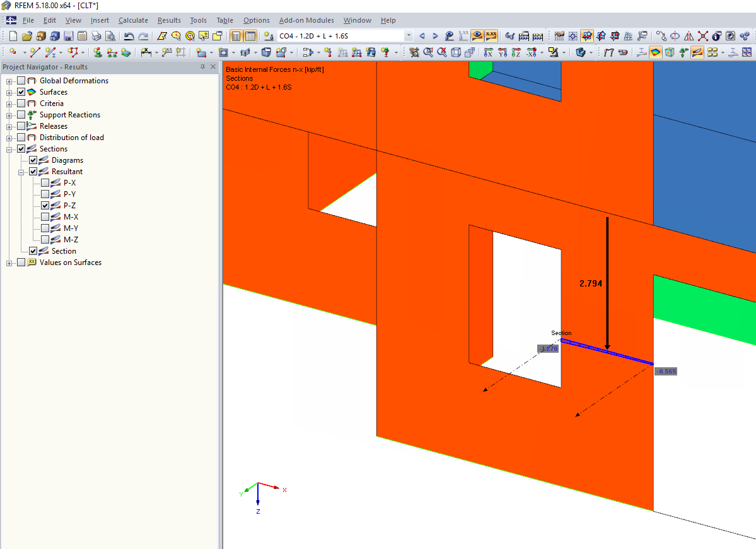Redo the last undone action
756x549 pixels.
143,36
